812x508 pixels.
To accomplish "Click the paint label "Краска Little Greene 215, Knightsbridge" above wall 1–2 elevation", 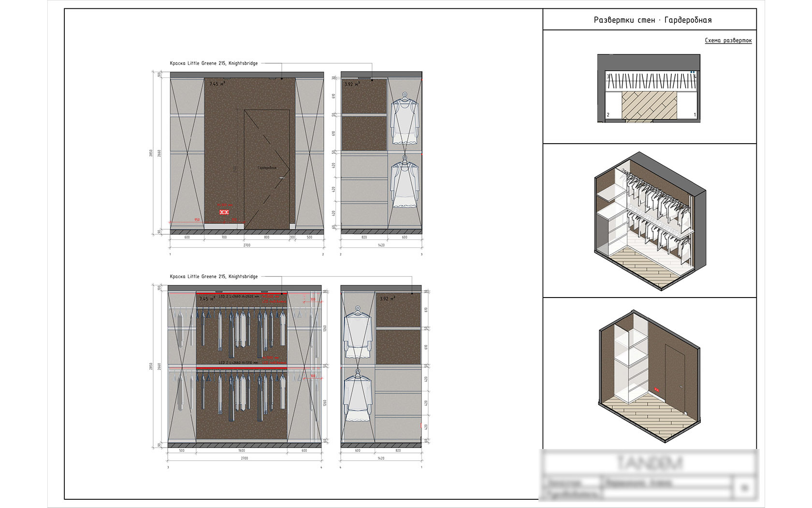I will [x=214, y=63].
